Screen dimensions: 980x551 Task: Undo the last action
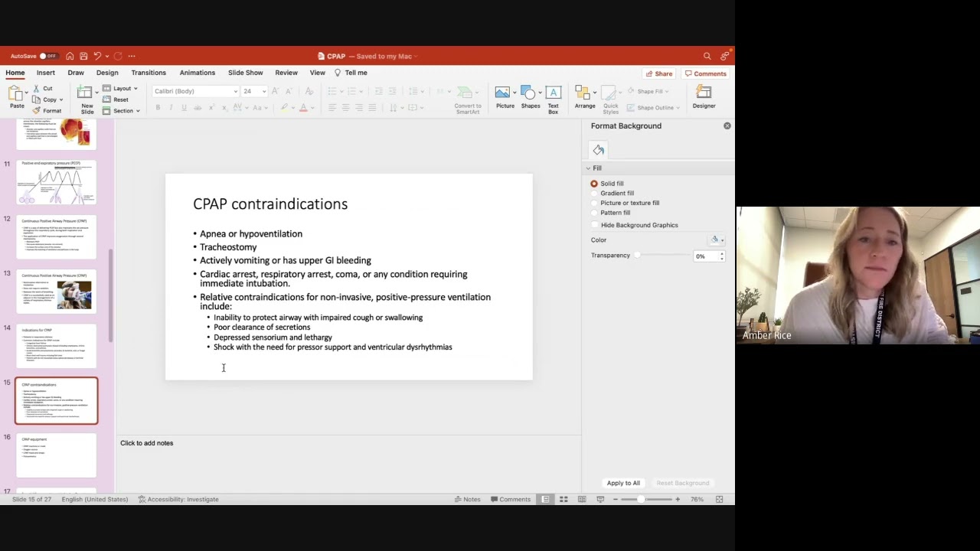click(97, 56)
